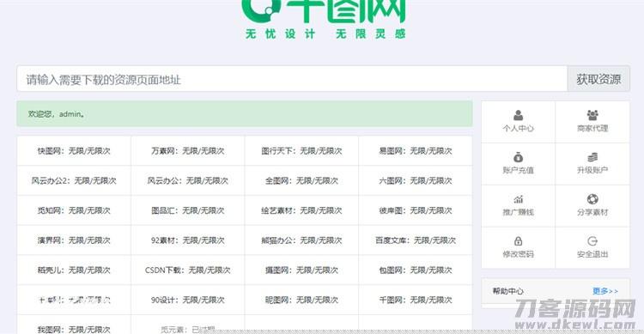The image size is (644, 334).
Task: Select the 升级账户 stack icon
Action: coord(592,157)
